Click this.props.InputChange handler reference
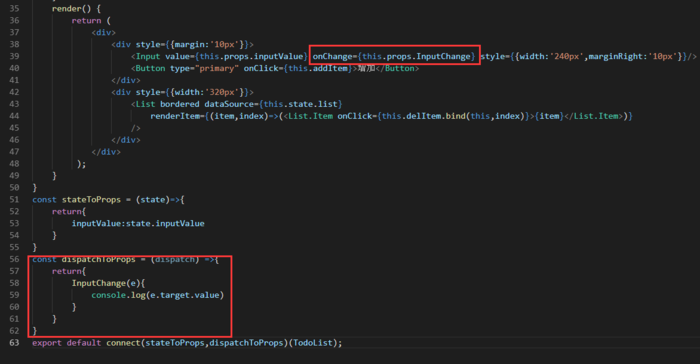 tap(416, 56)
